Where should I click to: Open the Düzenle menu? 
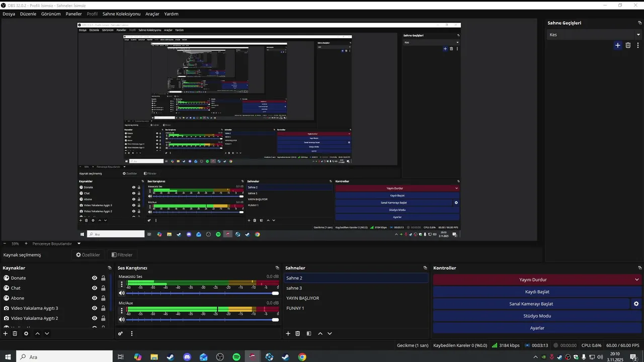point(28,14)
